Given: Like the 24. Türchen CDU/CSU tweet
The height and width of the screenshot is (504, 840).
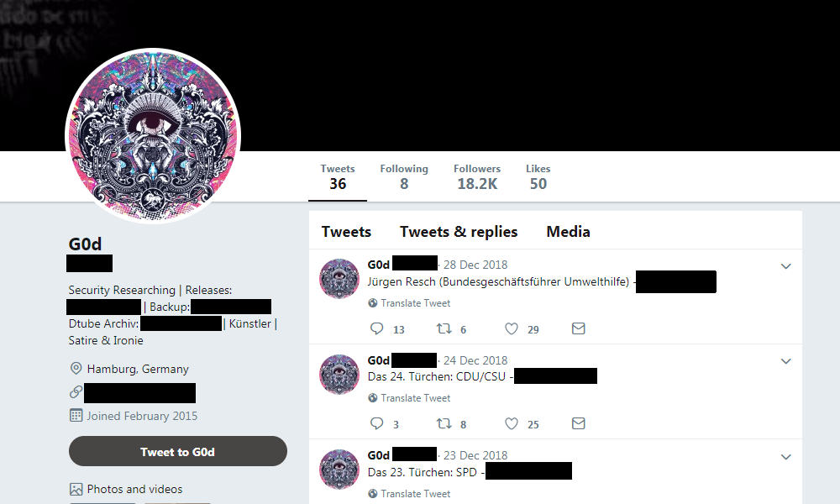Looking at the screenshot, I should (512, 423).
